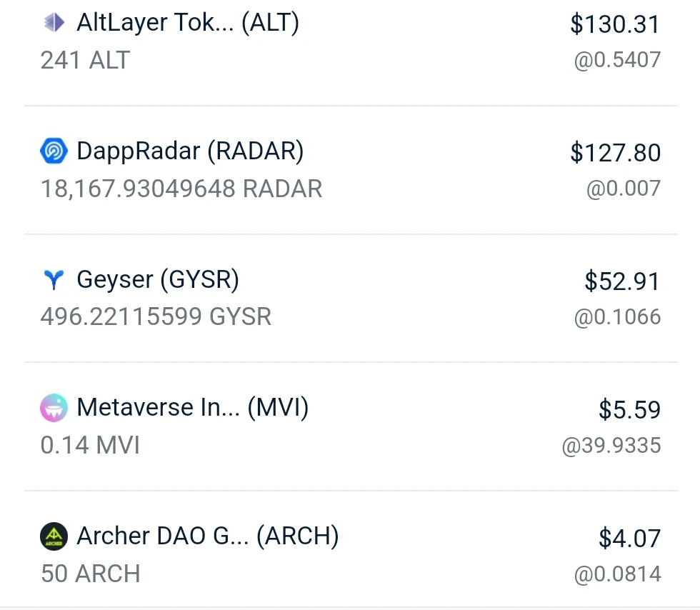Select the 241 ALT balance text
The height and width of the screenshot is (610, 700).
tap(85, 60)
